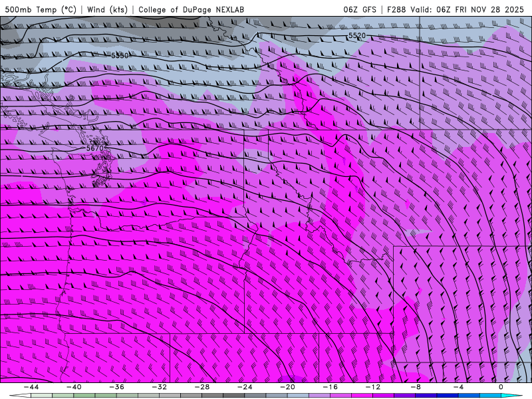This screenshot has width=532, height=399.
Task: Click the 0 colorbar label
Action: 501,387
